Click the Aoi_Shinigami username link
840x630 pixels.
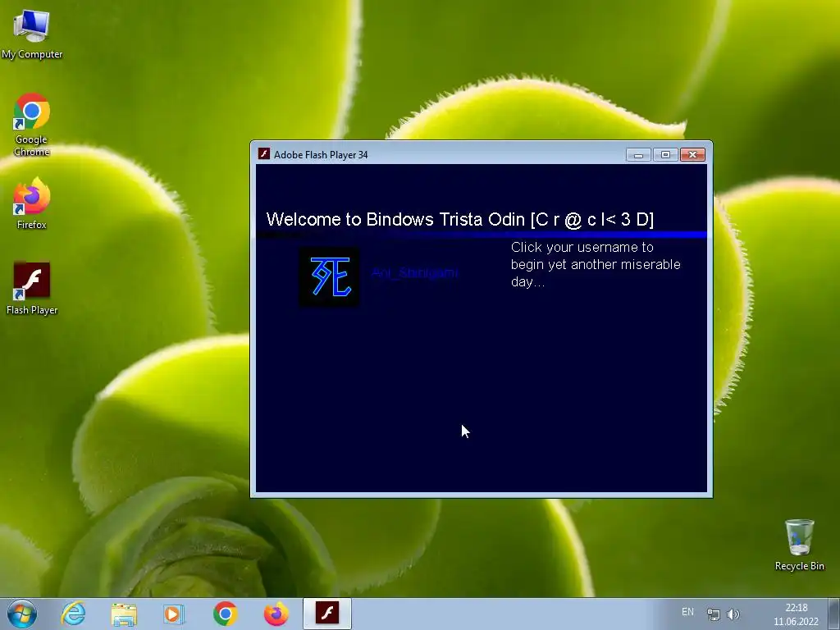pyautogui.click(x=414, y=273)
